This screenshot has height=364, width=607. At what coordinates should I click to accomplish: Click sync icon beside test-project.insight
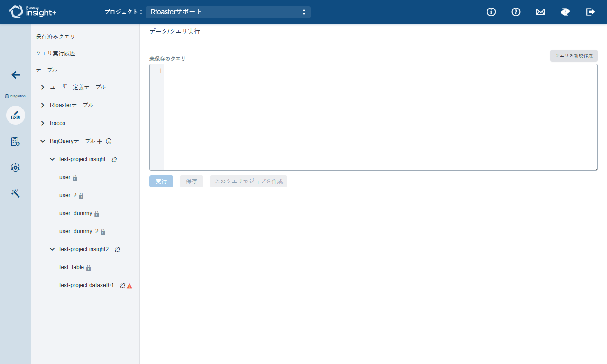[114, 160]
